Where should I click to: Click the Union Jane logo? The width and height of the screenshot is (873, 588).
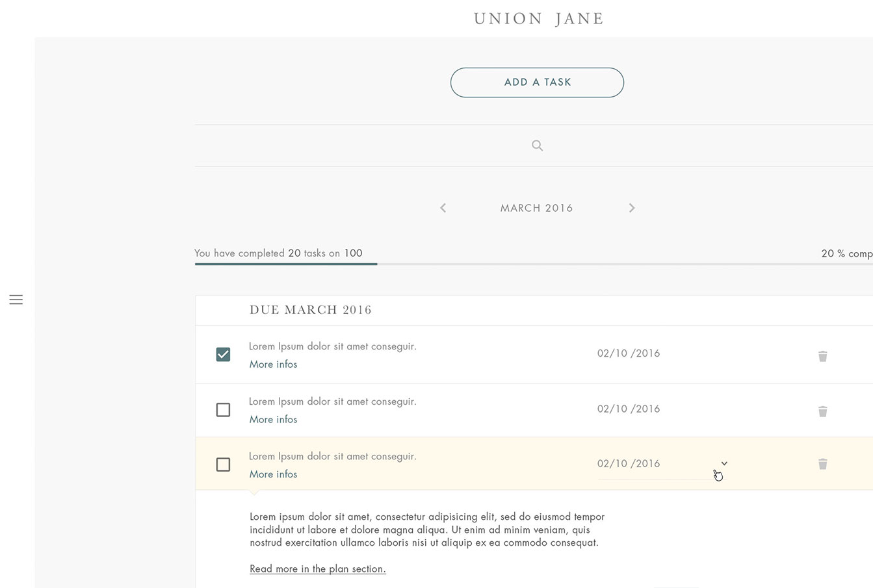pyautogui.click(x=539, y=19)
